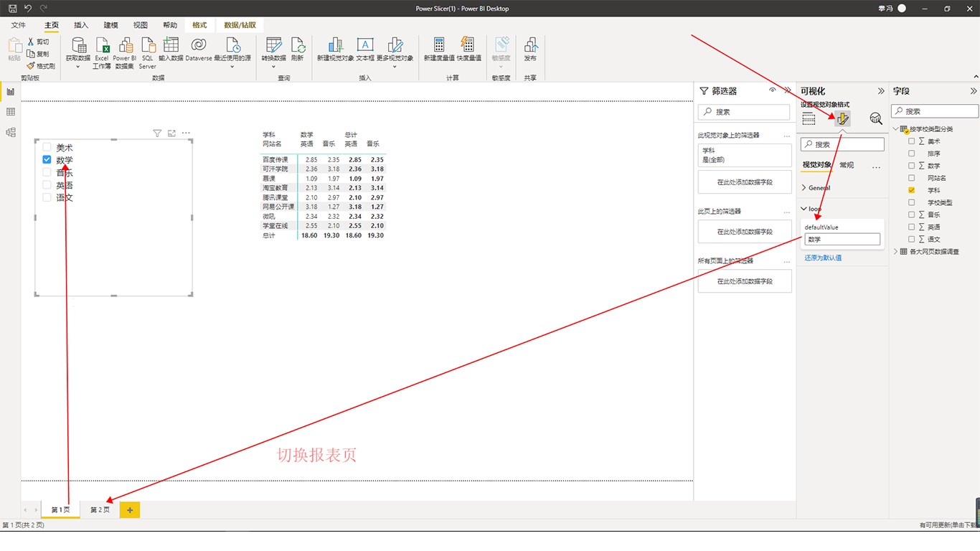Image resolution: width=980 pixels, height=551 pixels.
Task: Uncheck the 数学 slicer checkbox
Action: pyautogui.click(x=47, y=159)
